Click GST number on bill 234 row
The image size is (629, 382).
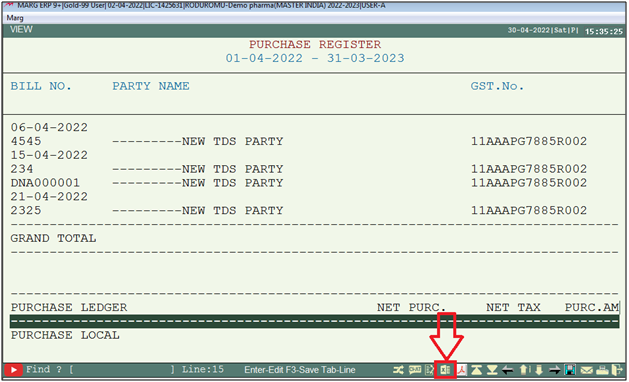[529, 169]
